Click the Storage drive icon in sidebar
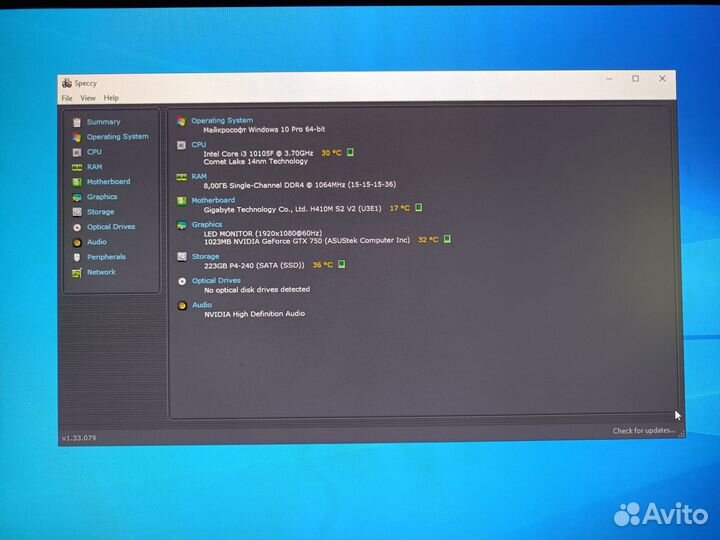The height and width of the screenshot is (540, 720). pos(77,212)
